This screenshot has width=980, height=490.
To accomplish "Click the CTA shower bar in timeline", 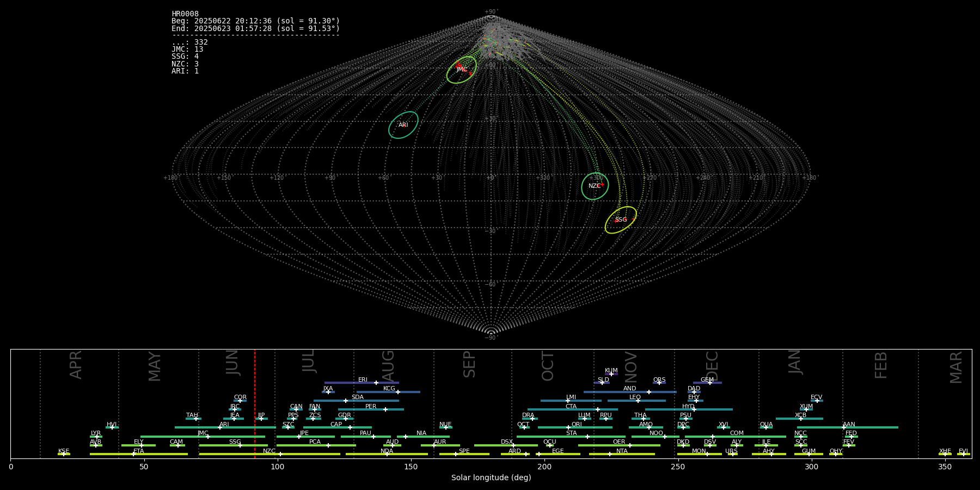I will [x=572, y=409].
